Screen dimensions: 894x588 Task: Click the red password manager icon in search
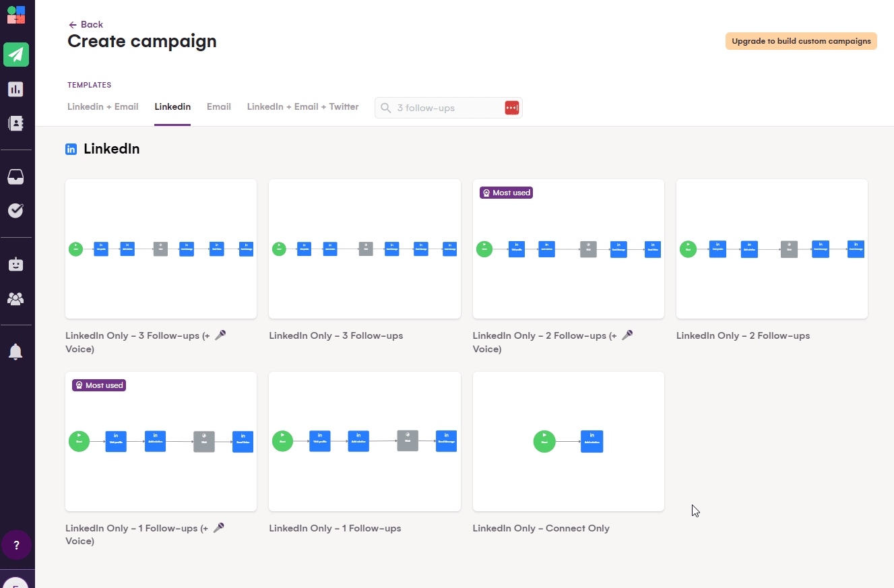[512, 108]
